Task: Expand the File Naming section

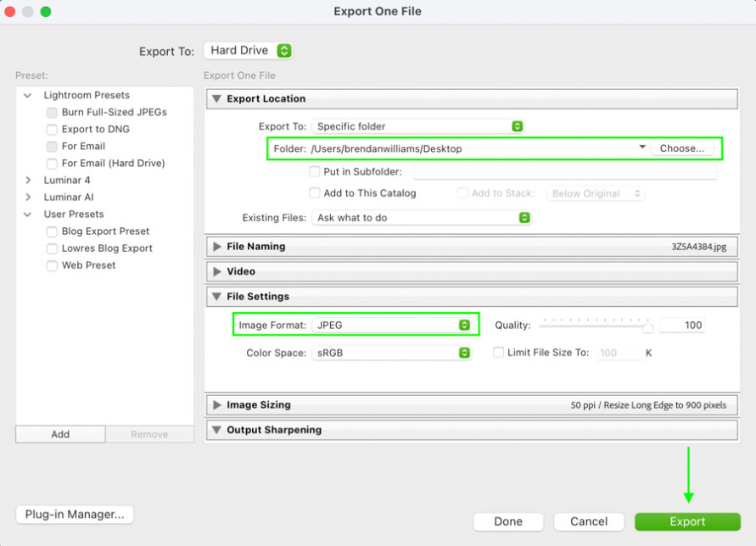Action: tap(216, 247)
